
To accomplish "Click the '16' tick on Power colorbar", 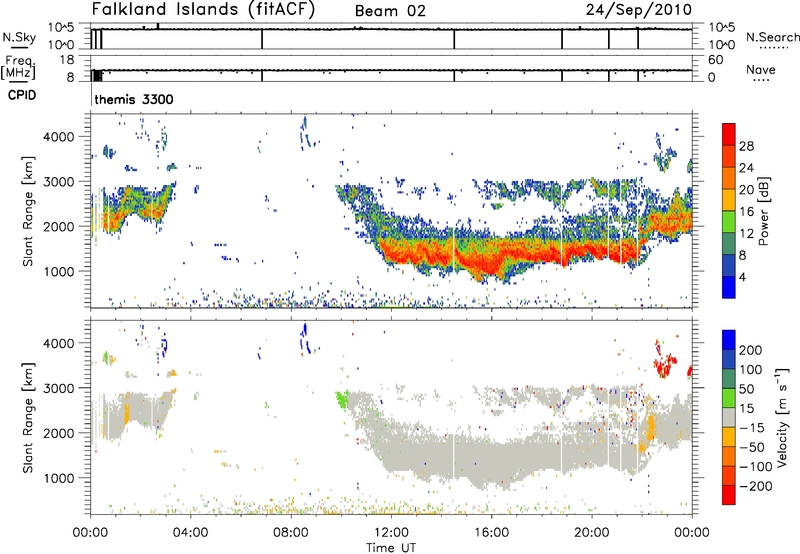I will click(x=746, y=212).
